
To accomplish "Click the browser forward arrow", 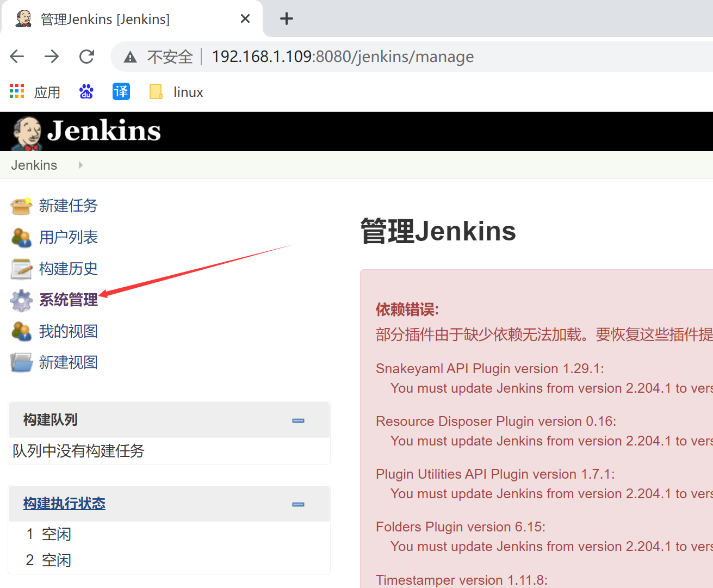I will (52, 57).
